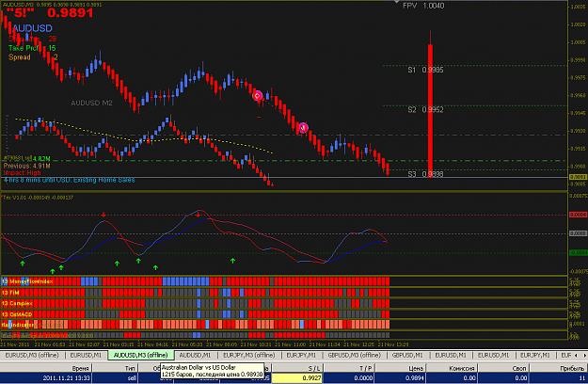The width and height of the screenshot is (588, 384).
Task: Select the lower pink circle trade marker on chart
Action: tap(303, 128)
